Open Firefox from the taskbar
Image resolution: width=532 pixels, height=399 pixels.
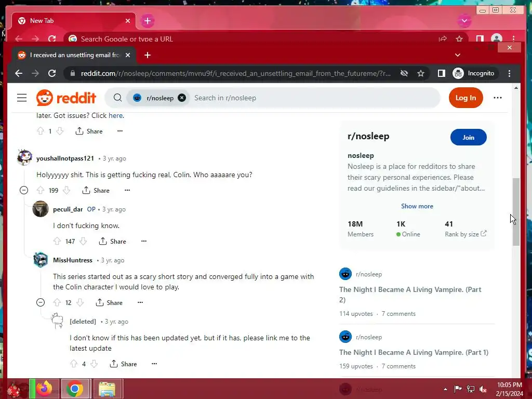click(45, 389)
